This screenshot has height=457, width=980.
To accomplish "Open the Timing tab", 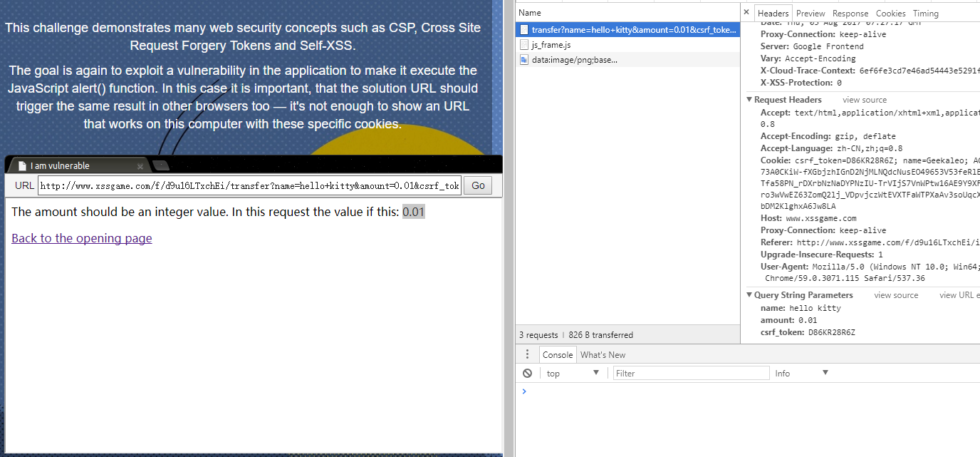I will tap(925, 14).
